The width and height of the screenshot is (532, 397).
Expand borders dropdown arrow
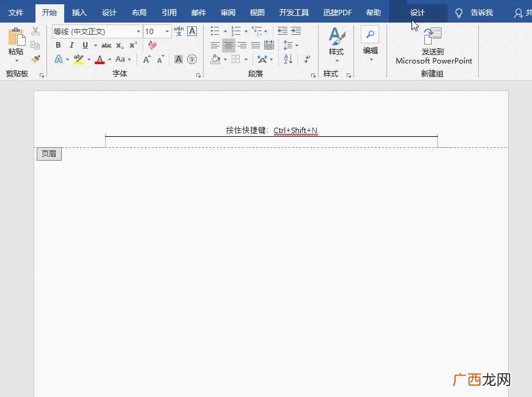tap(246, 60)
